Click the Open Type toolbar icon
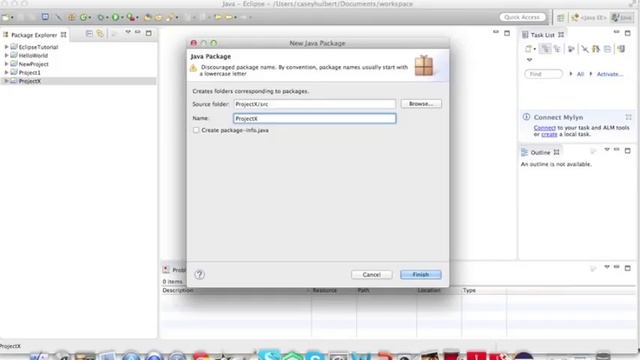Viewport: 640px width, 360px height. click(148, 17)
